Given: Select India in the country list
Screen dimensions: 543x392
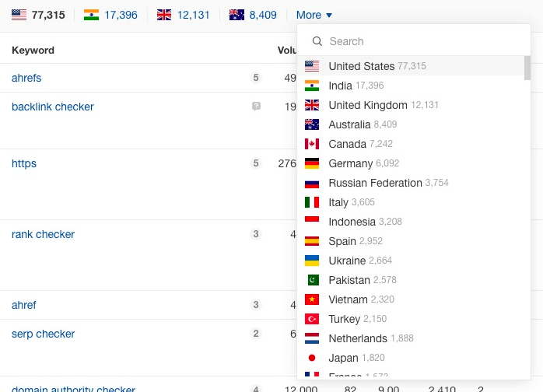Looking at the screenshot, I should pos(411,86).
